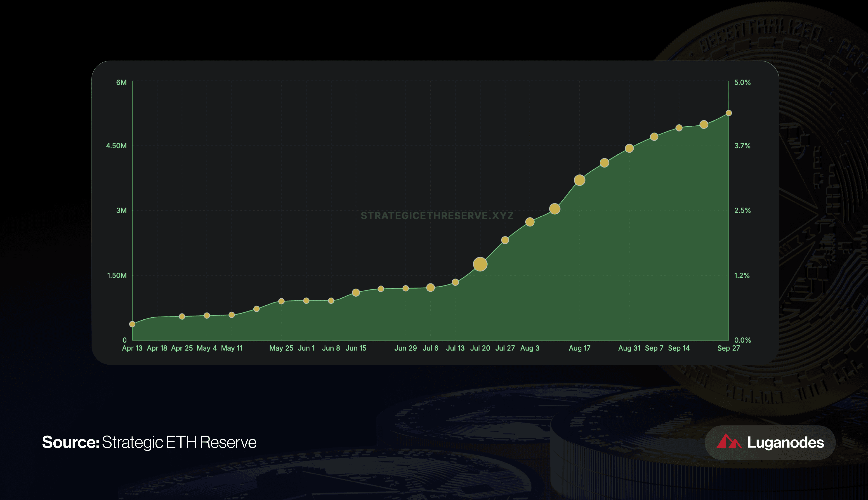Click the data point above May 25
Viewport: 868px width, 500px height.
[x=281, y=301]
